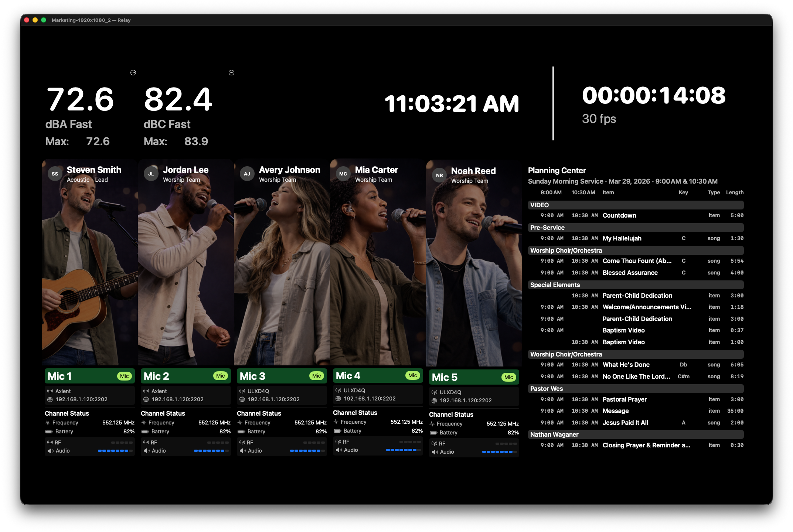Image resolution: width=793 pixels, height=532 pixels.
Task: Click the AJ avatar for Avery Johnson
Action: pyautogui.click(x=247, y=174)
